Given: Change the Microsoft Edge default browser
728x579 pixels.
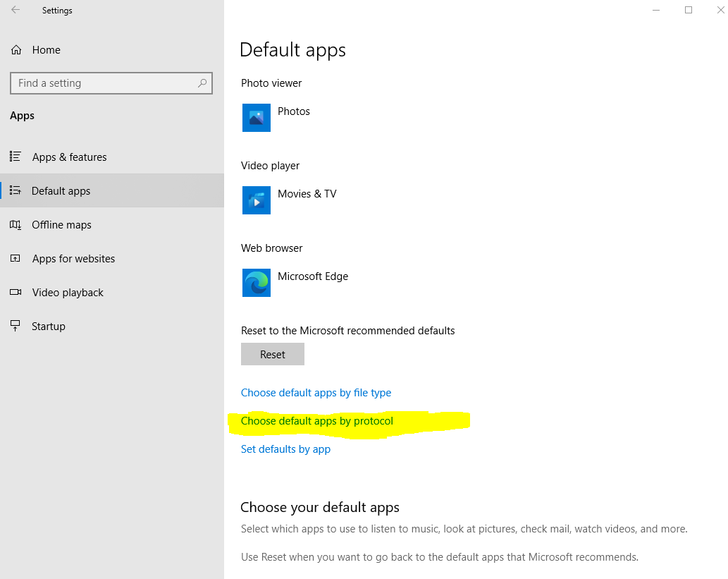Looking at the screenshot, I should pos(295,283).
